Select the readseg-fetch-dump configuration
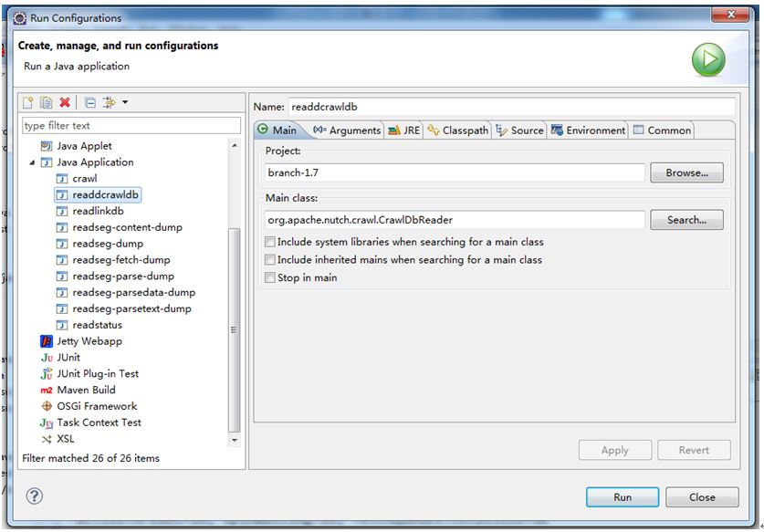The image size is (764, 532). (120, 260)
